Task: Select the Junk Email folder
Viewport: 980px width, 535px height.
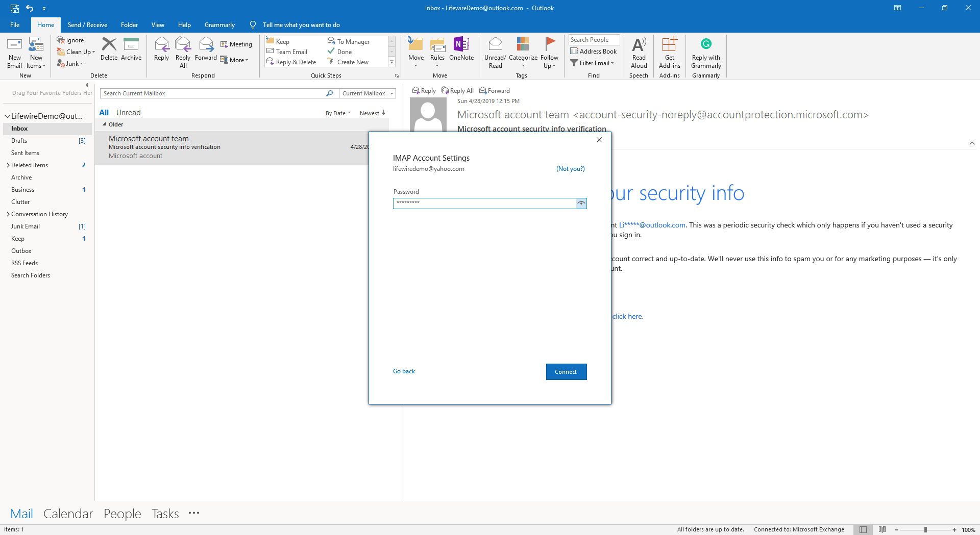Action: (x=47, y=226)
